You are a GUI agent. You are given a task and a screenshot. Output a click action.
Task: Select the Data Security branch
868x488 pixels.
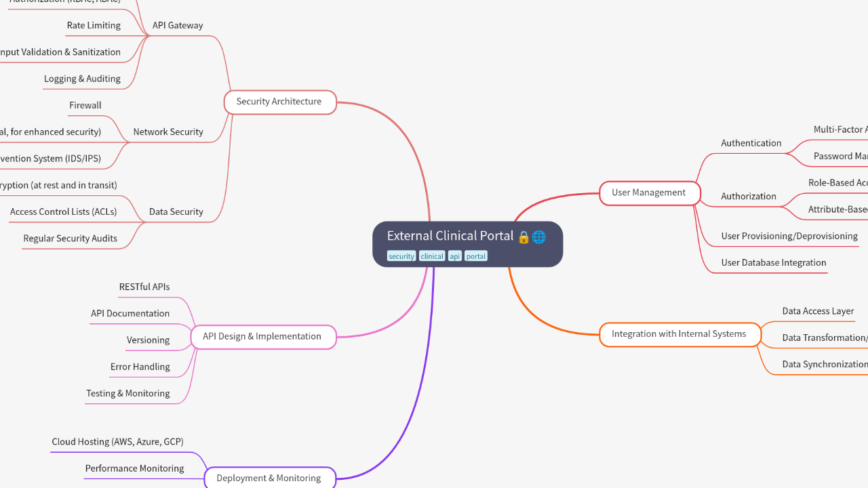click(176, 211)
